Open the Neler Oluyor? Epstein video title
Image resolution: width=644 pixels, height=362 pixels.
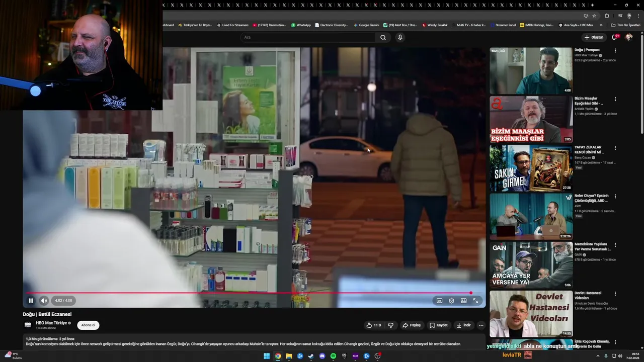592,198
